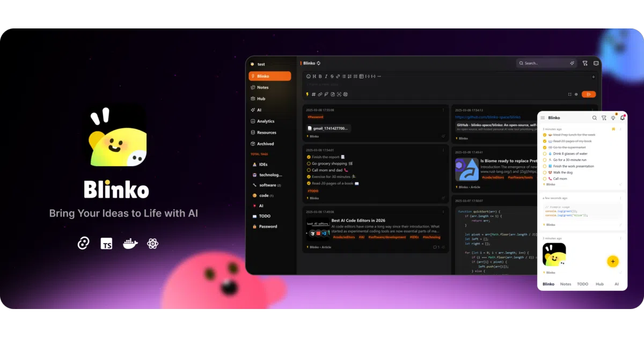
Task: Uncheck 'Exercise for 30 minutes' task
Action: pos(309,177)
